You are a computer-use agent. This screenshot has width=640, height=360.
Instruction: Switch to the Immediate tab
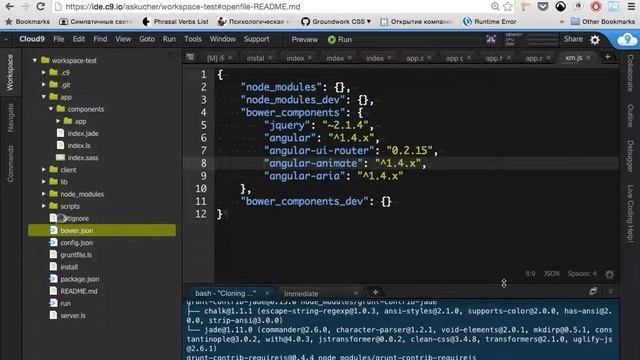(301, 293)
